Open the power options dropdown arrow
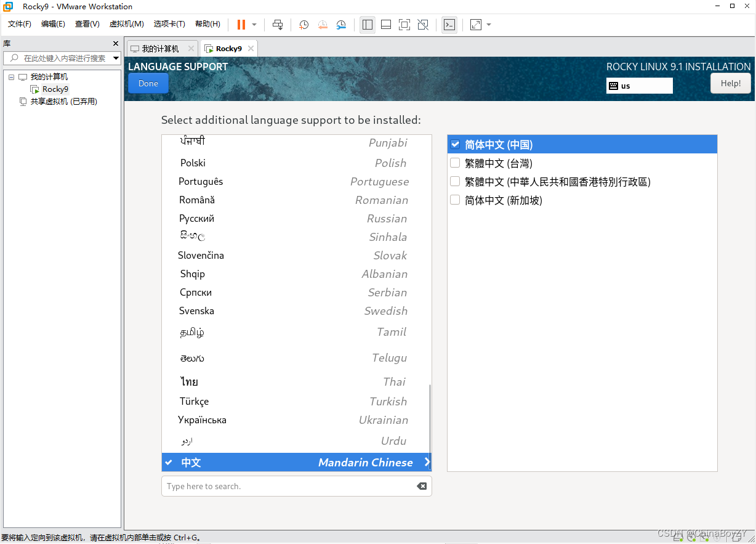 pyautogui.click(x=254, y=25)
